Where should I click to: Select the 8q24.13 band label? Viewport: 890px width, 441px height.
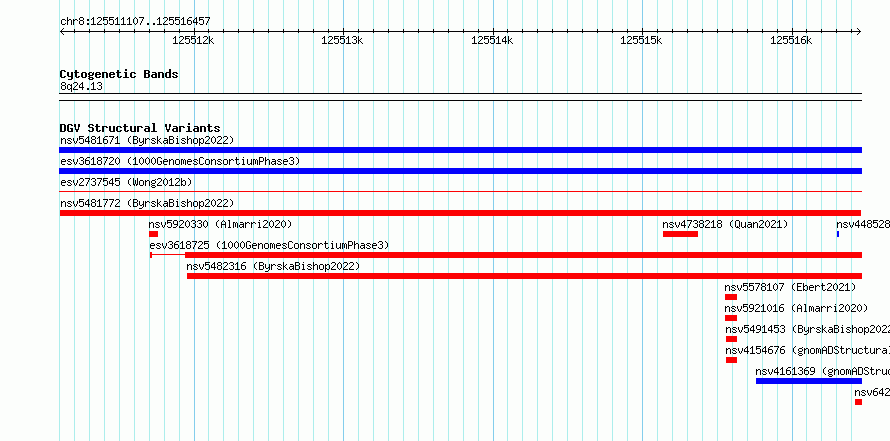tap(81, 86)
